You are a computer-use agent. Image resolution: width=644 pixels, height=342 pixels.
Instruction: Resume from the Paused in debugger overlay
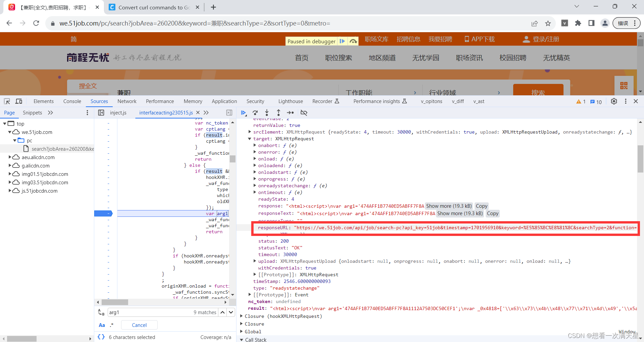(x=342, y=41)
